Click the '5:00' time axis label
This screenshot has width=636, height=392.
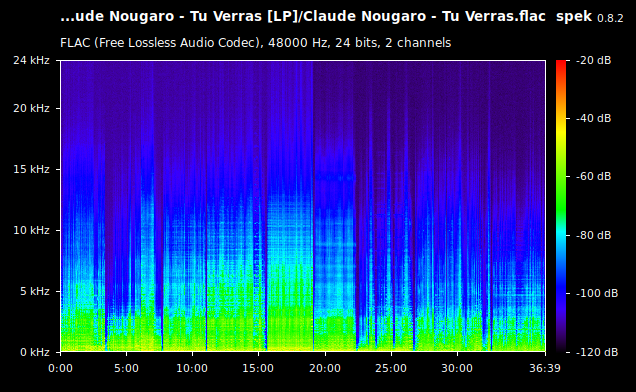click(x=127, y=368)
